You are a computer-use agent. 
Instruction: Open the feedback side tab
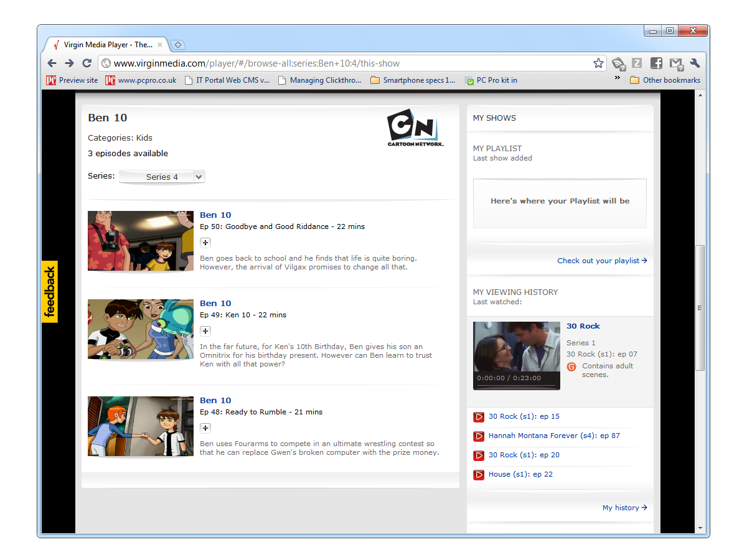tap(50, 291)
